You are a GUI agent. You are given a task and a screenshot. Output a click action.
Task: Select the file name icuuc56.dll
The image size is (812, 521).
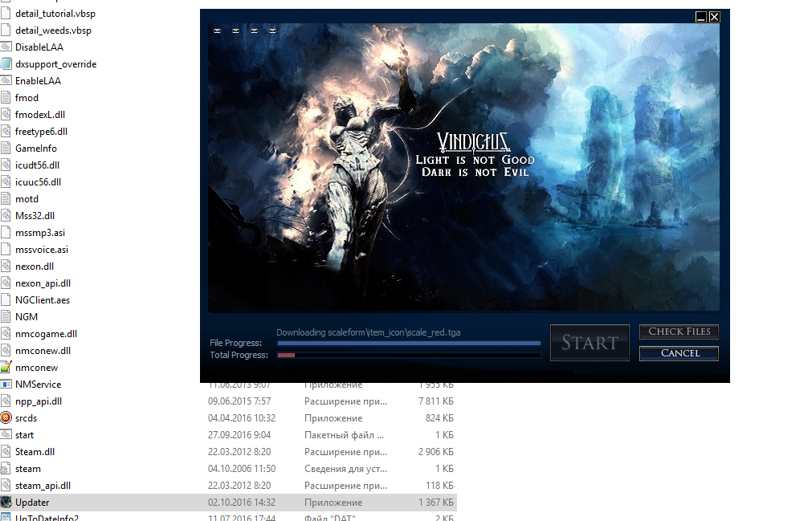click(38, 182)
